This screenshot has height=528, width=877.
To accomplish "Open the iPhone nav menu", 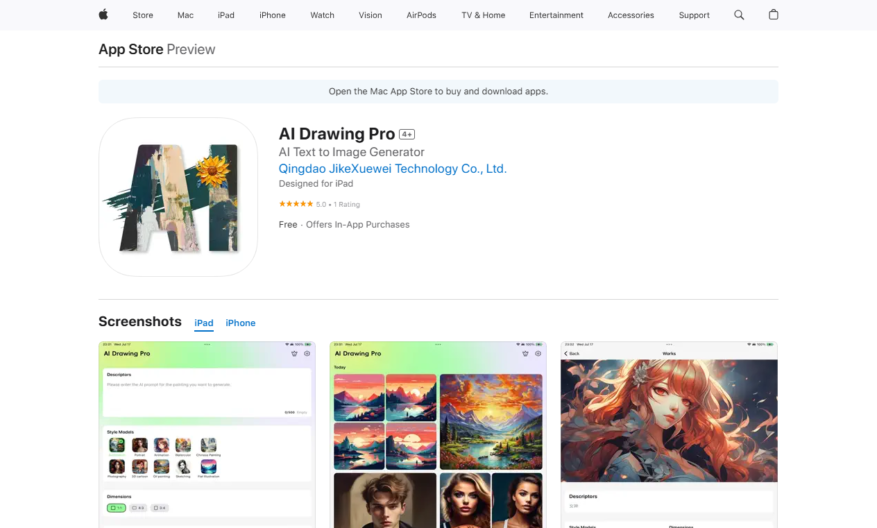I will tap(272, 15).
